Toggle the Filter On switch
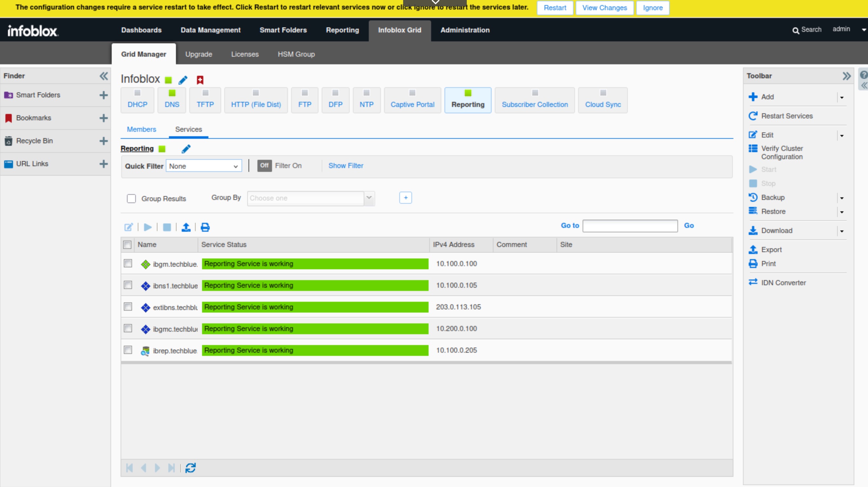The width and height of the screenshot is (868, 487). 264,166
